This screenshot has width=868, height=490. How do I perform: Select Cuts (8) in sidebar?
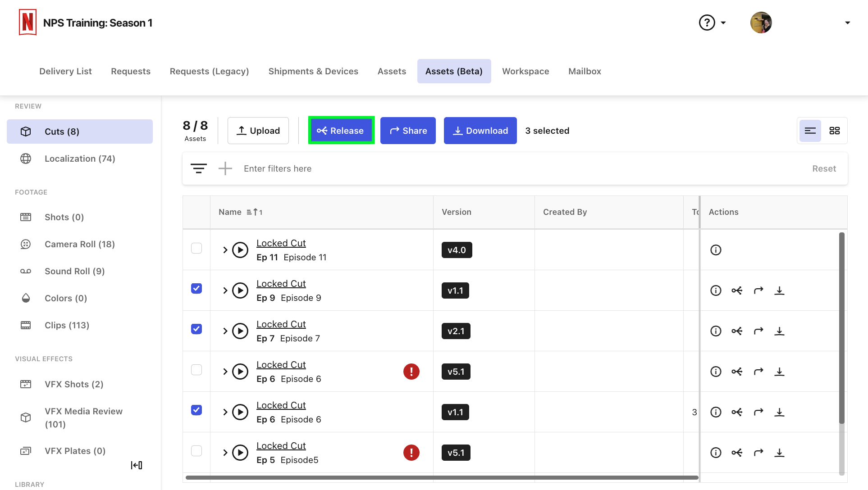(80, 132)
